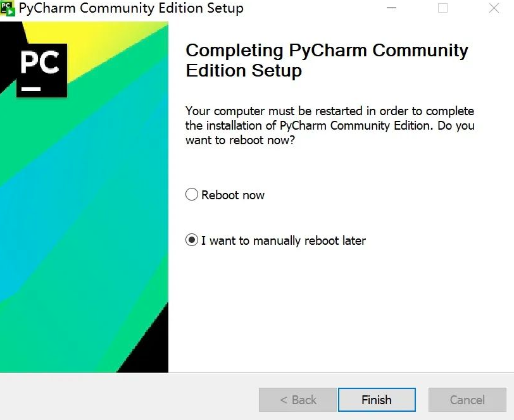514x420 pixels.
Task: Go to previous step with Back button
Action: [x=298, y=400]
